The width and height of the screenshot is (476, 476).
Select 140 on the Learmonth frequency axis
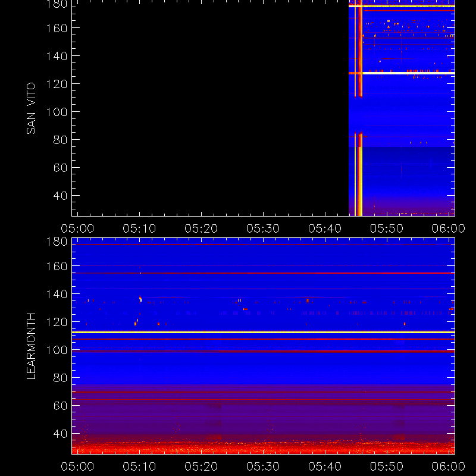(57, 294)
